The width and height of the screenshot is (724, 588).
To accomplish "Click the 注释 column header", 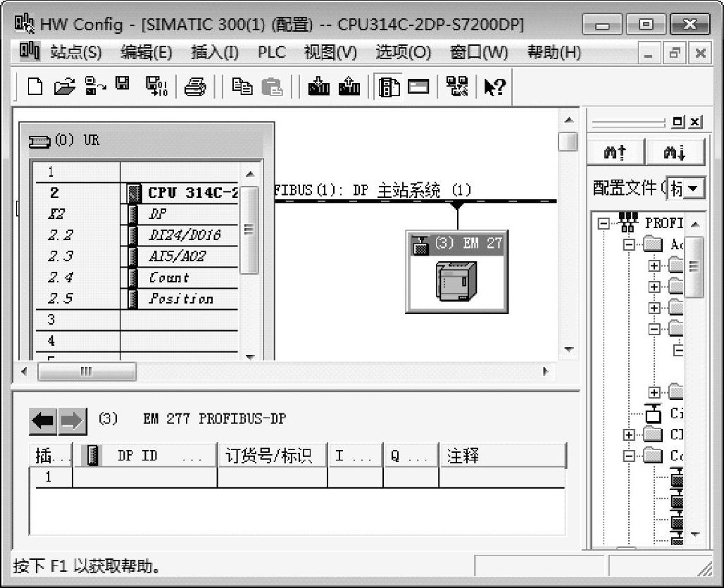I will (502, 456).
